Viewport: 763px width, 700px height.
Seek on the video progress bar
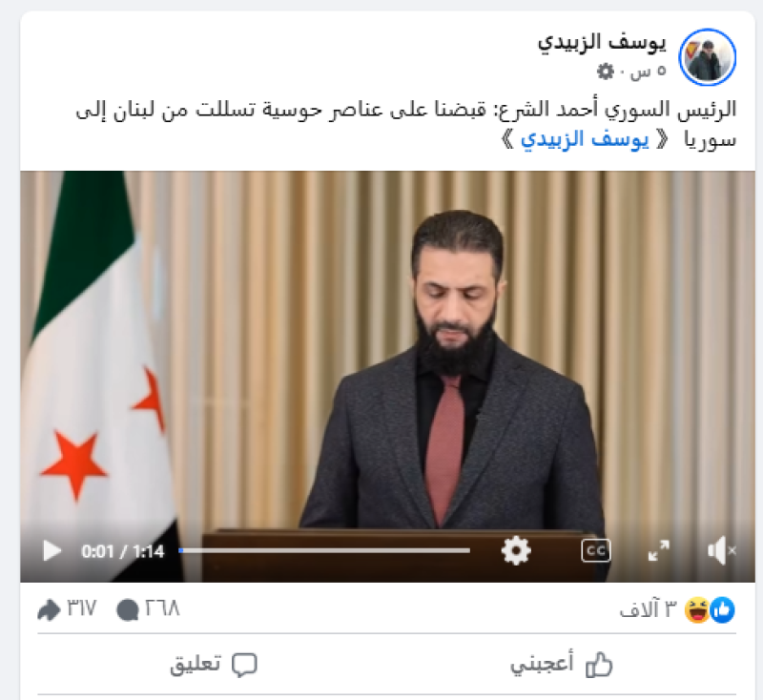324,550
